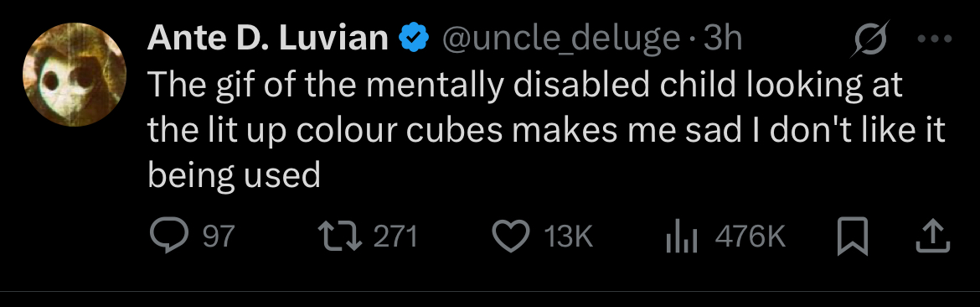Share the tweet using the upload arrow icon
This screenshot has width=980, height=307.
(x=933, y=237)
